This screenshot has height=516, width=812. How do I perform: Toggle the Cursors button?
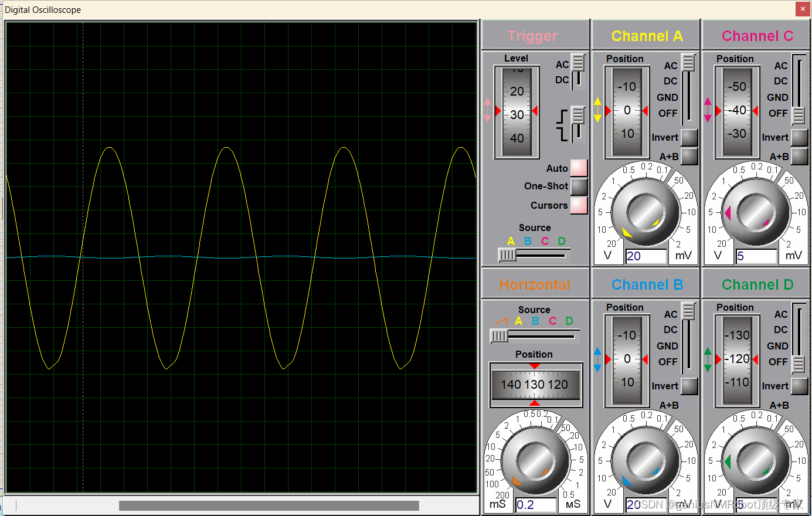tap(579, 205)
